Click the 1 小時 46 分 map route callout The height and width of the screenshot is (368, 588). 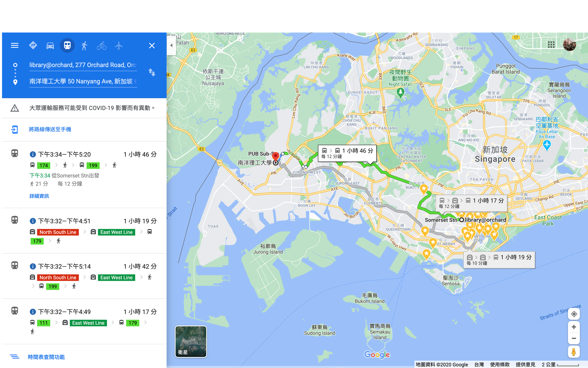pyautogui.click(x=347, y=153)
